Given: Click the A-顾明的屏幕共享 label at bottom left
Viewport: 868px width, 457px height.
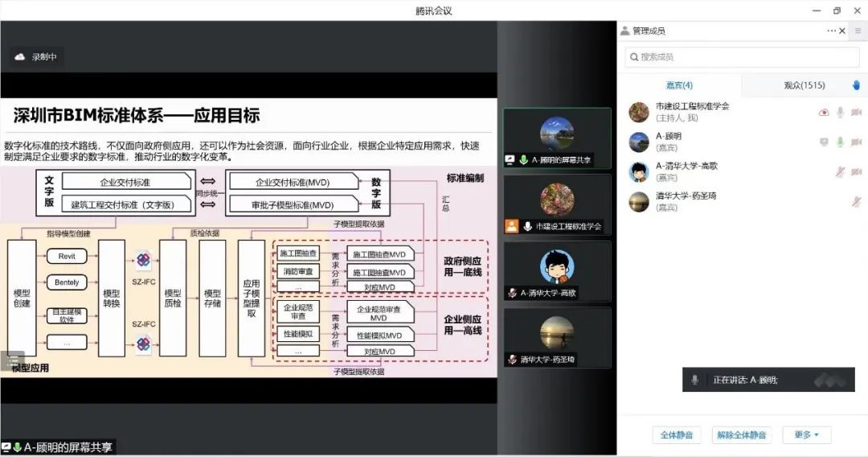Looking at the screenshot, I should 58,447.
